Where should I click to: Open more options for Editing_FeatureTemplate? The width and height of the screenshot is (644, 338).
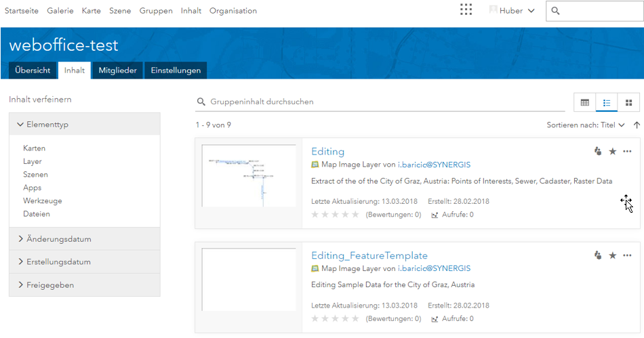pyautogui.click(x=627, y=255)
